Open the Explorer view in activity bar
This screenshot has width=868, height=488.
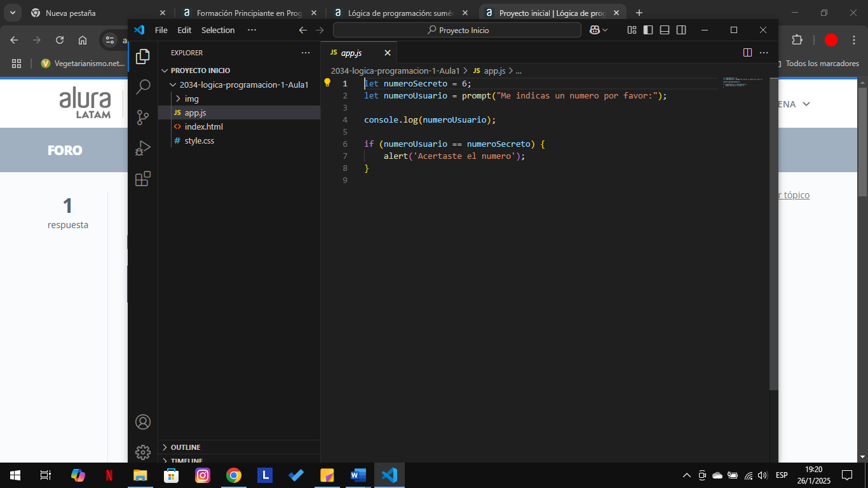click(143, 57)
